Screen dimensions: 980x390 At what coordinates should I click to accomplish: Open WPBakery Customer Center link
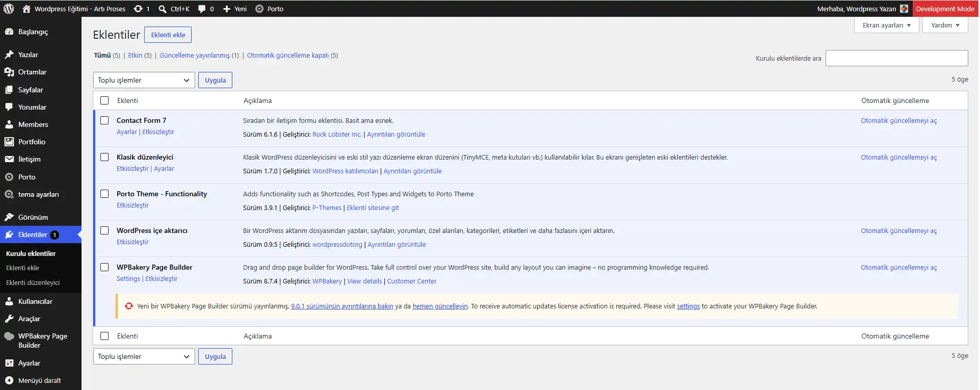click(412, 281)
